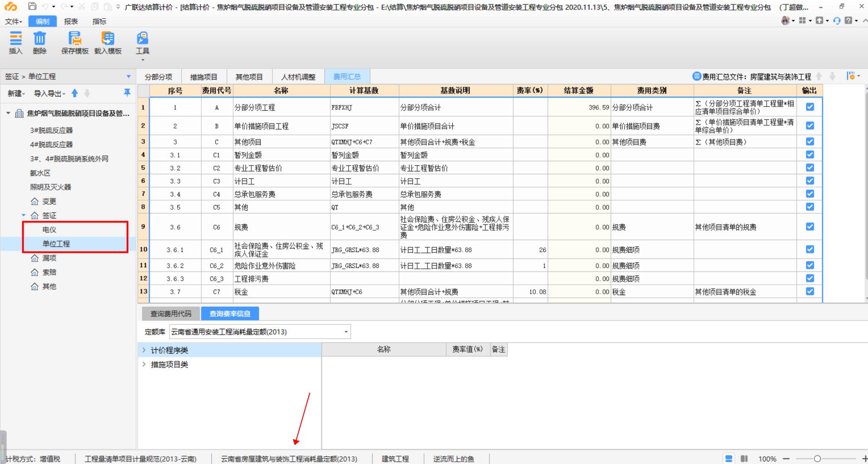The width and height of the screenshot is (868, 464).
Task: Click the zoom in plus icon
Action: 865,459
